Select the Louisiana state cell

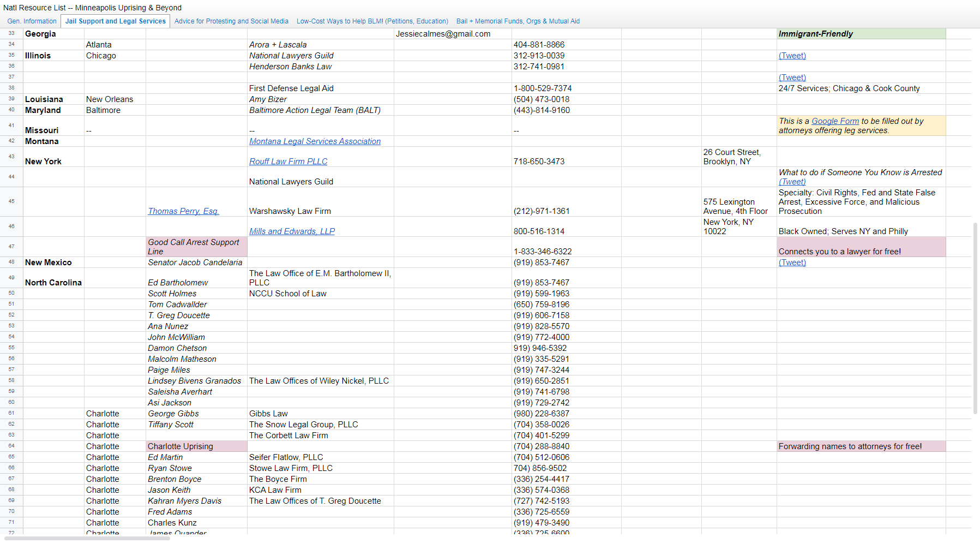53,99
